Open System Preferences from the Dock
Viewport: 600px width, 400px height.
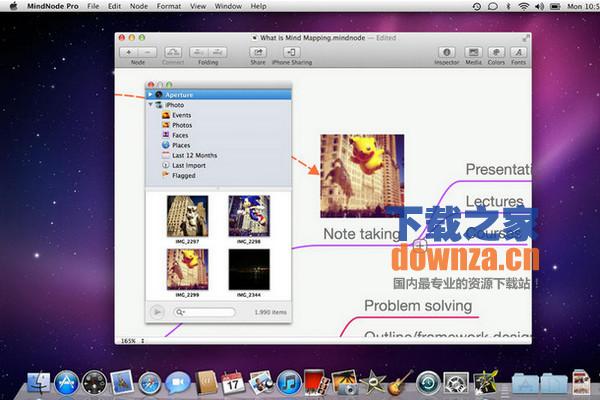(x=456, y=384)
